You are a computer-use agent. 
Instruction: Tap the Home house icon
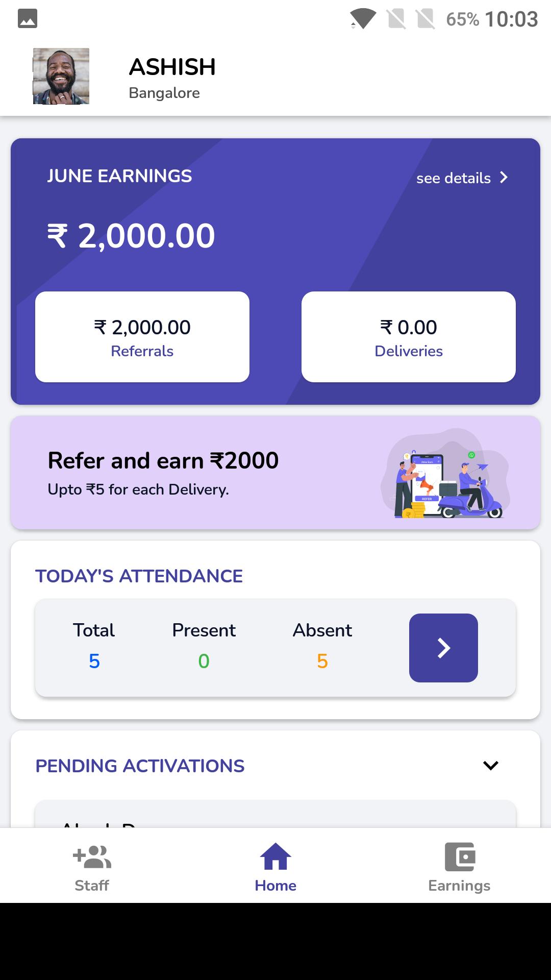pos(275,857)
